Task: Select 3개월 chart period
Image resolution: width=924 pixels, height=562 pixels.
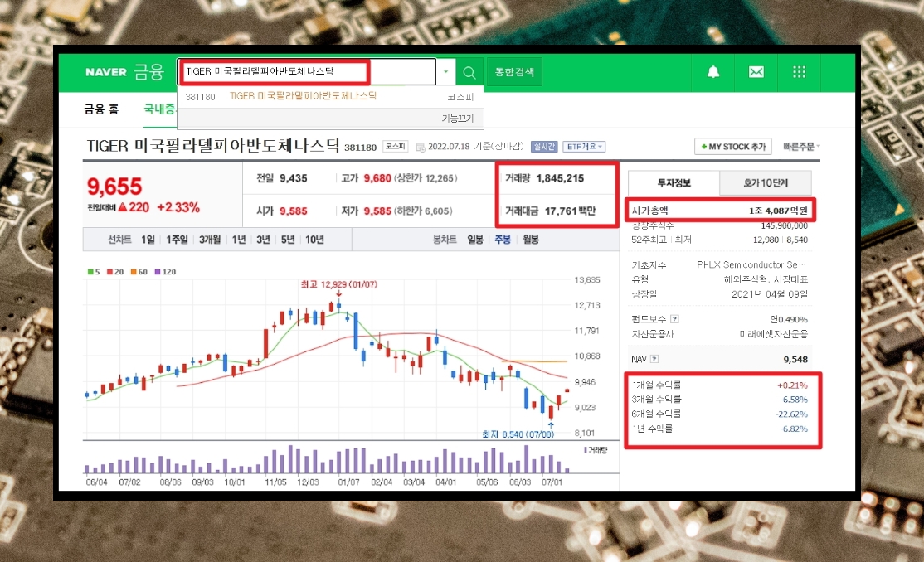Action: tap(210, 240)
